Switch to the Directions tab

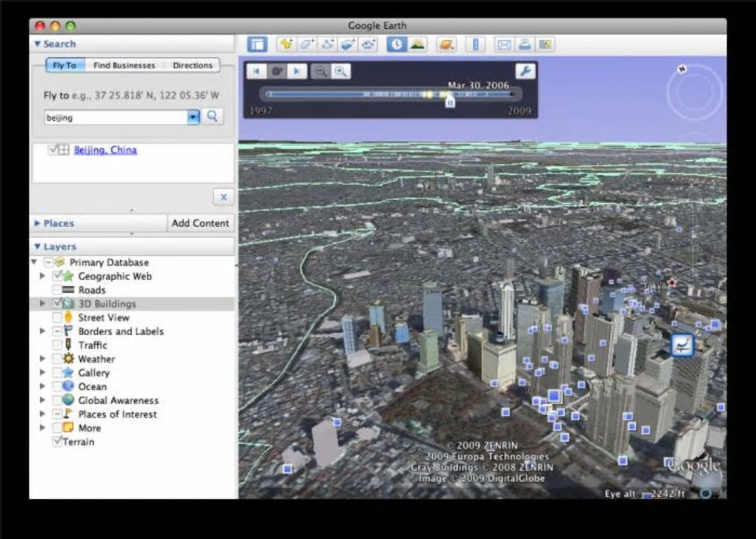[x=193, y=65]
